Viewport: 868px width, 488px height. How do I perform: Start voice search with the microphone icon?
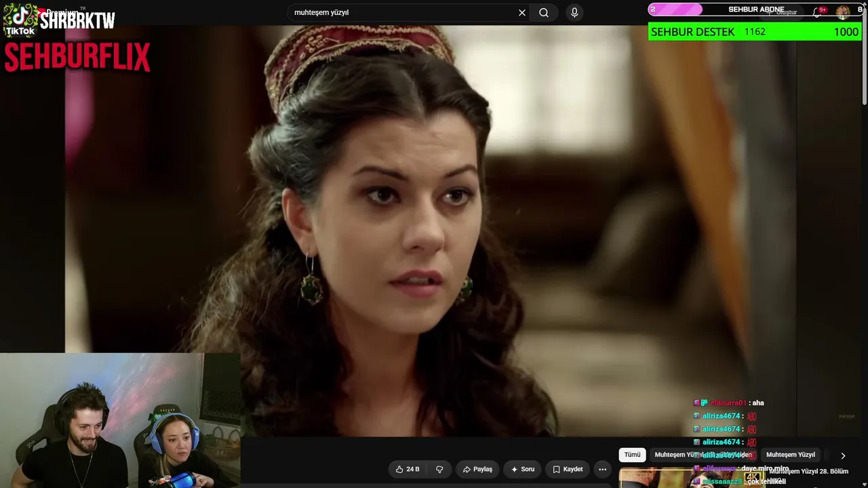click(x=574, y=13)
